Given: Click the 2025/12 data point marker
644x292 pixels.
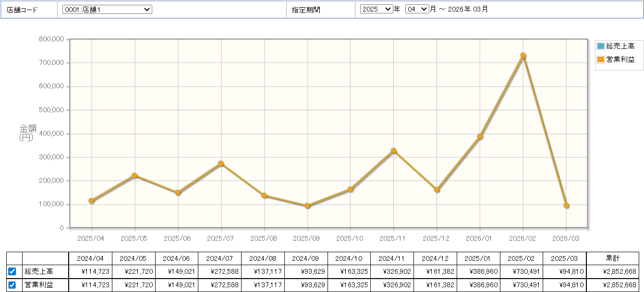Looking at the screenshot, I should pyautogui.click(x=437, y=190).
